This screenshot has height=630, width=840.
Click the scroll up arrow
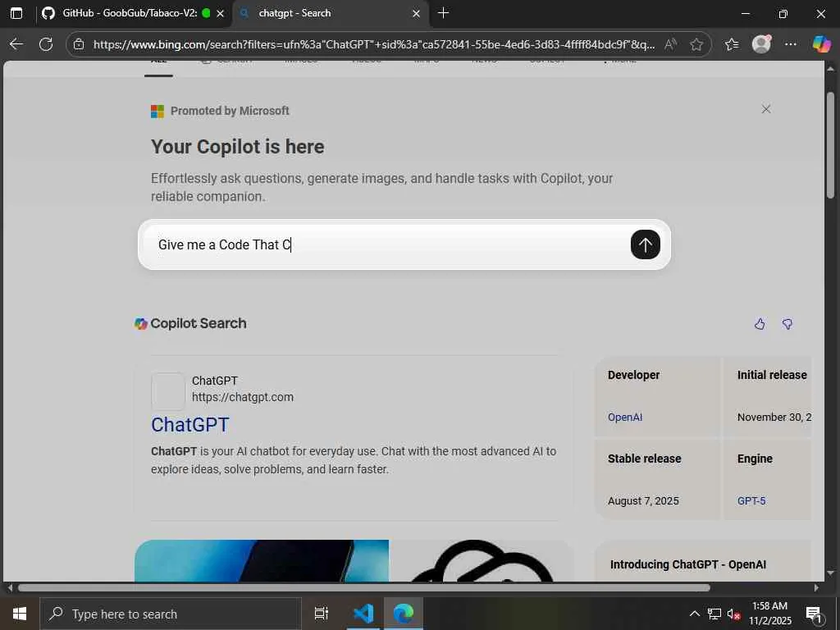[x=830, y=69]
